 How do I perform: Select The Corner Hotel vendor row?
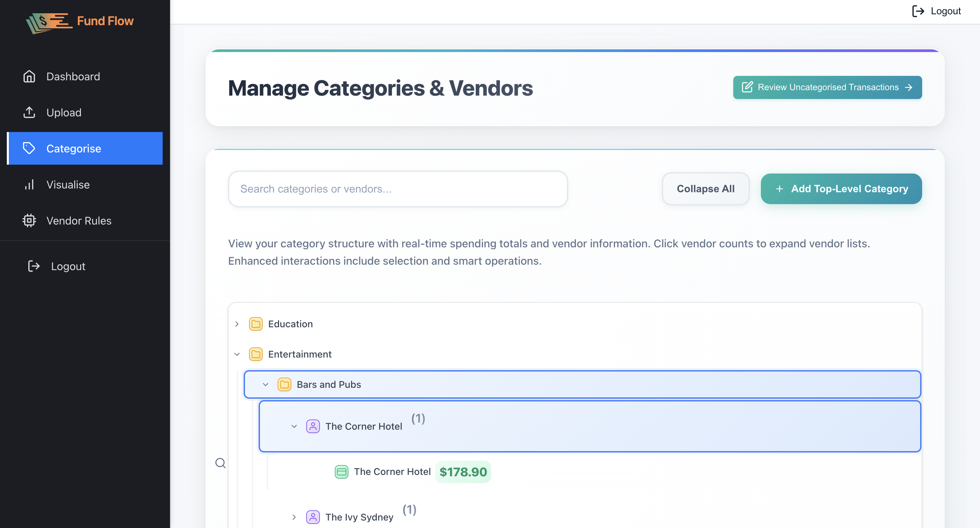(590, 426)
